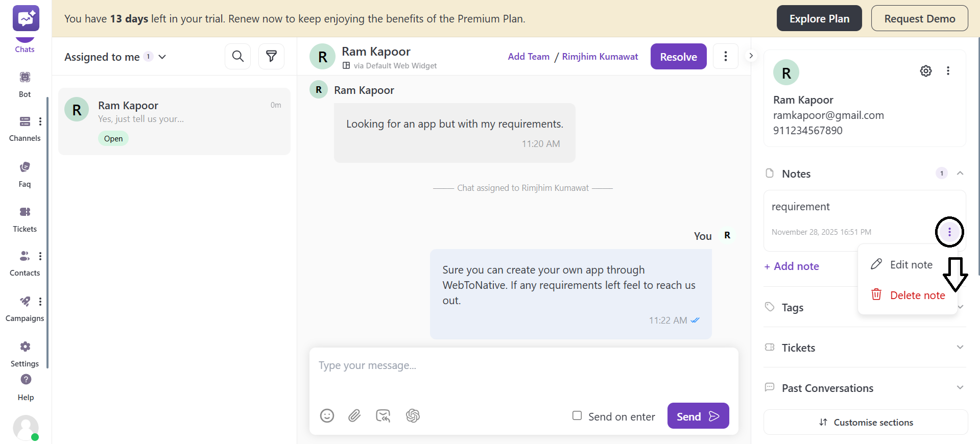Viewport: 980px width, 444px height.
Task: Open the emoji picker in message composer
Action: tap(327, 416)
